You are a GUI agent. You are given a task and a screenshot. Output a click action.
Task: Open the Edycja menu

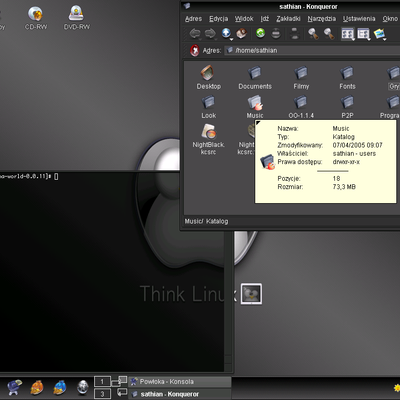218,19
